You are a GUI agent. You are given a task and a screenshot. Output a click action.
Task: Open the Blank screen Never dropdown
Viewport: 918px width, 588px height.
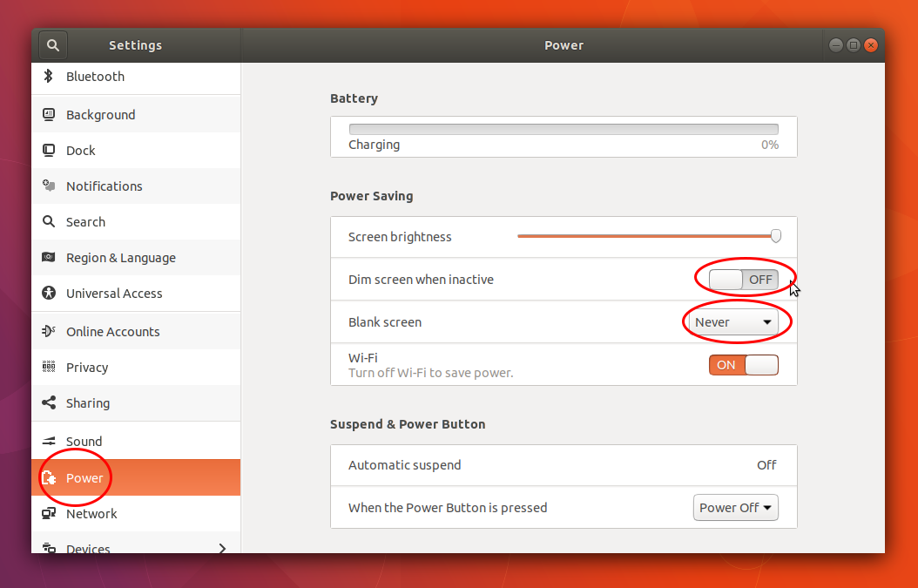click(733, 322)
